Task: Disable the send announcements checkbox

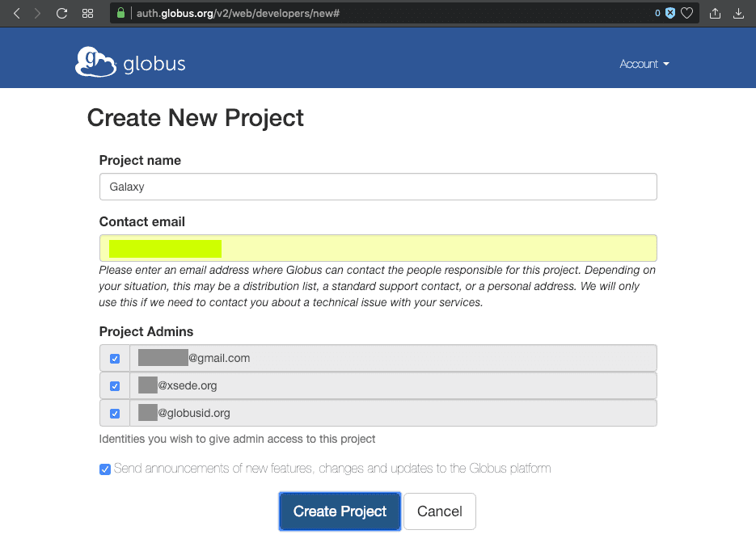Action: pos(105,469)
